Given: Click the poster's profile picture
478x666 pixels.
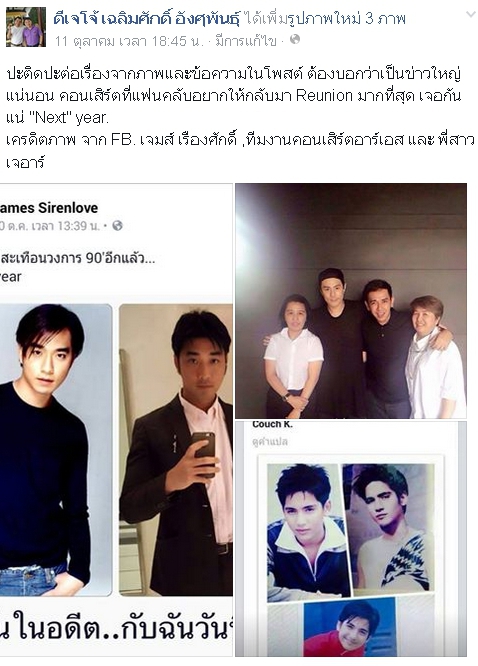Looking at the screenshot, I should [x=25, y=26].
